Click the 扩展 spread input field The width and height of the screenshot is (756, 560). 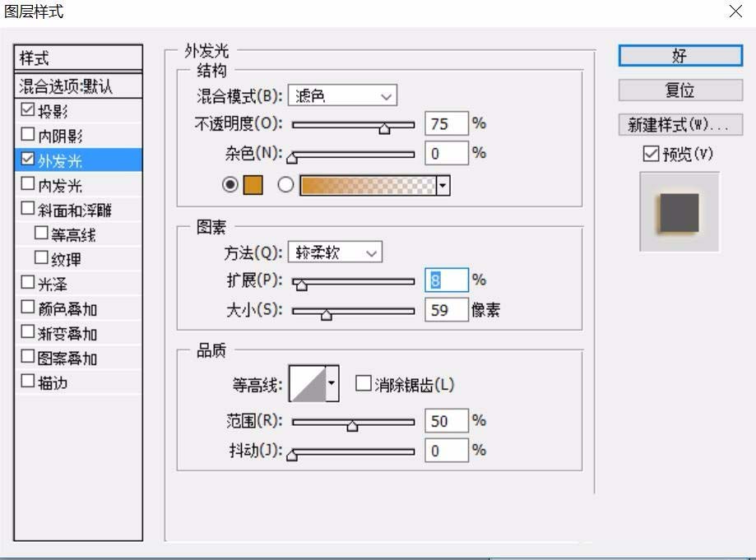click(445, 280)
